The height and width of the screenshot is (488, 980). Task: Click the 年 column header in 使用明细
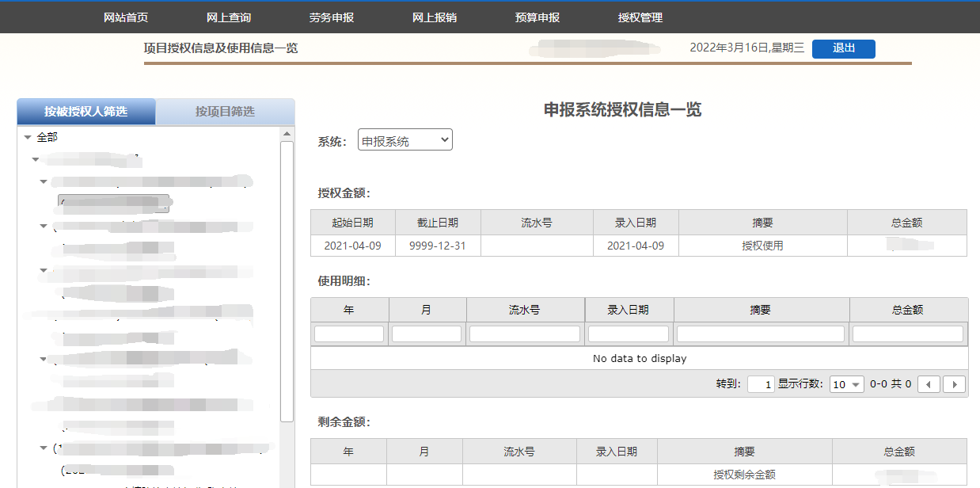pyautogui.click(x=349, y=310)
